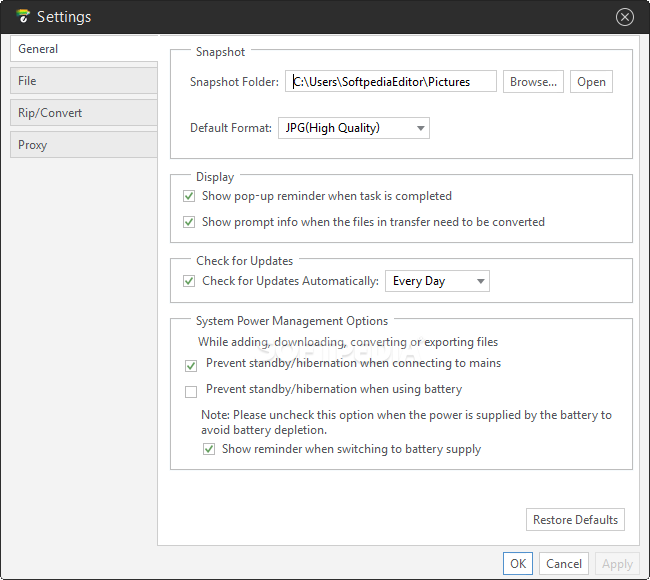The image size is (650, 580).
Task: Switch to the File tab
Action: pos(84,81)
